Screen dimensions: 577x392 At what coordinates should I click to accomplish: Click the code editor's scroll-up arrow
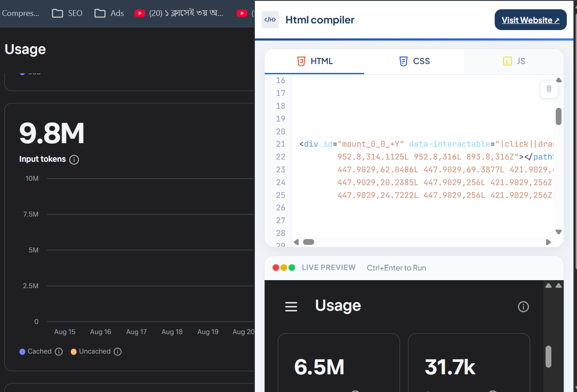(x=558, y=80)
